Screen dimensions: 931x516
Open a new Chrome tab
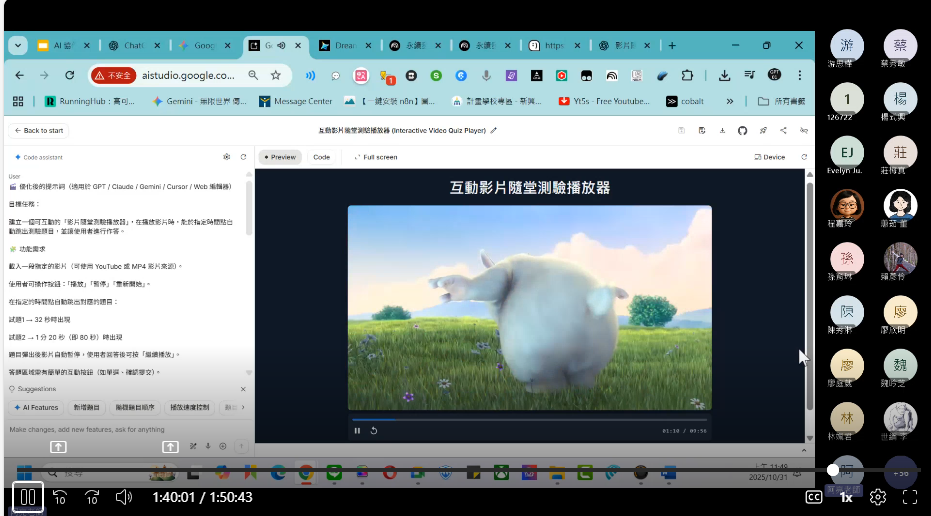(x=672, y=46)
